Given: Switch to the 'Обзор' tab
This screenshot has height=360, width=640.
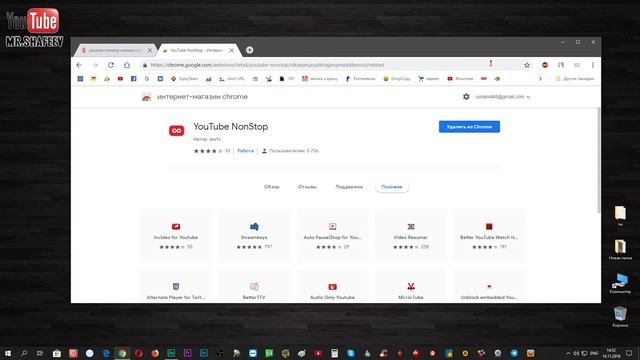Looking at the screenshot, I should pos(271,187).
